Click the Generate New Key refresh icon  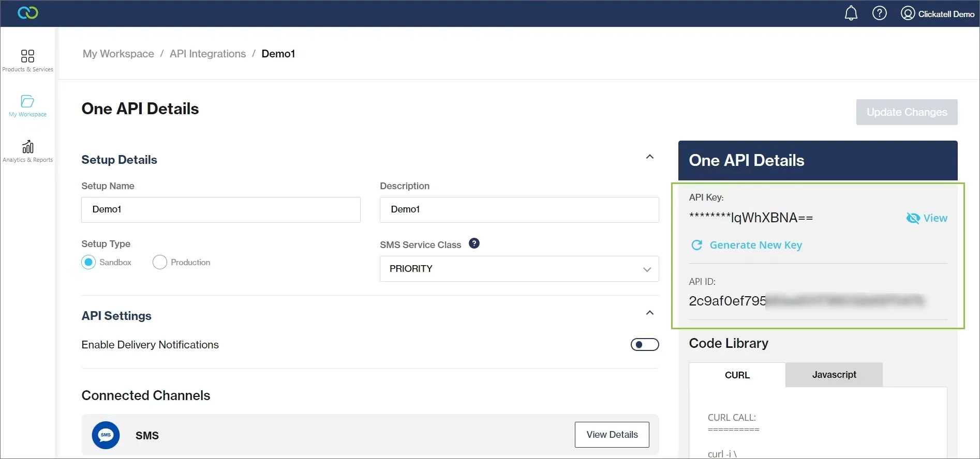(x=697, y=245)
